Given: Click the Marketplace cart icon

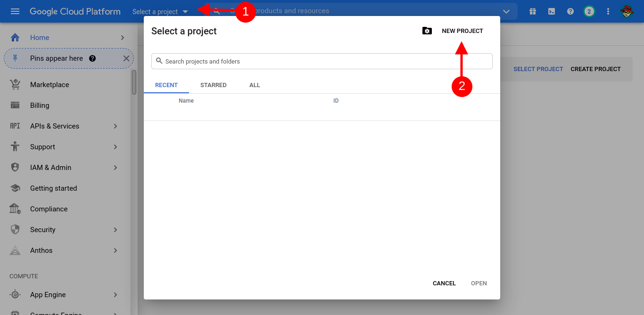Looking at the screenshot, I should 15,85.
